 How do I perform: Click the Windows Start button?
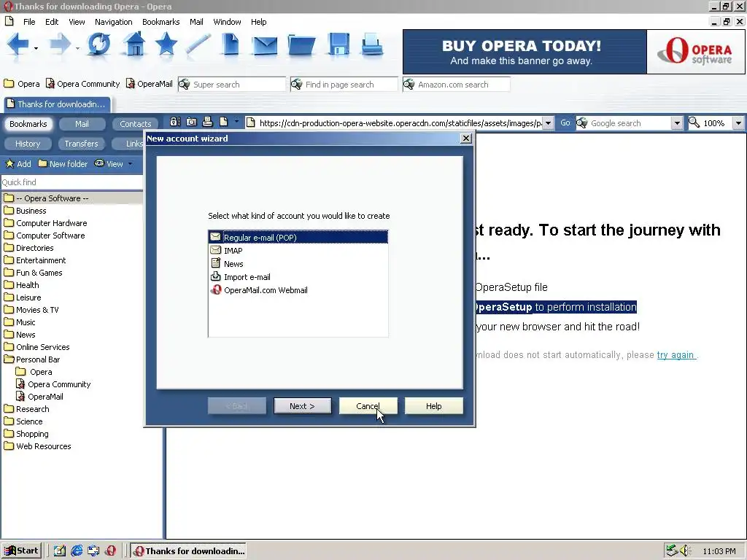click(21, 551)
